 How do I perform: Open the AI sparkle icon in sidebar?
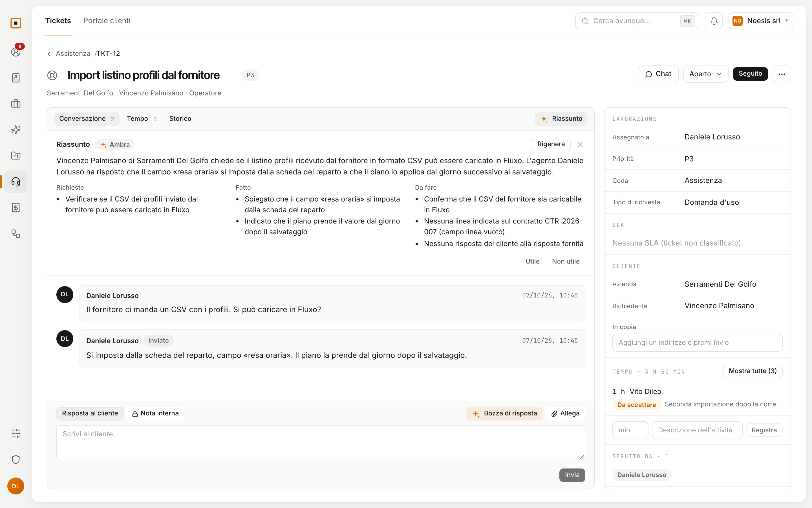[16, 130]
